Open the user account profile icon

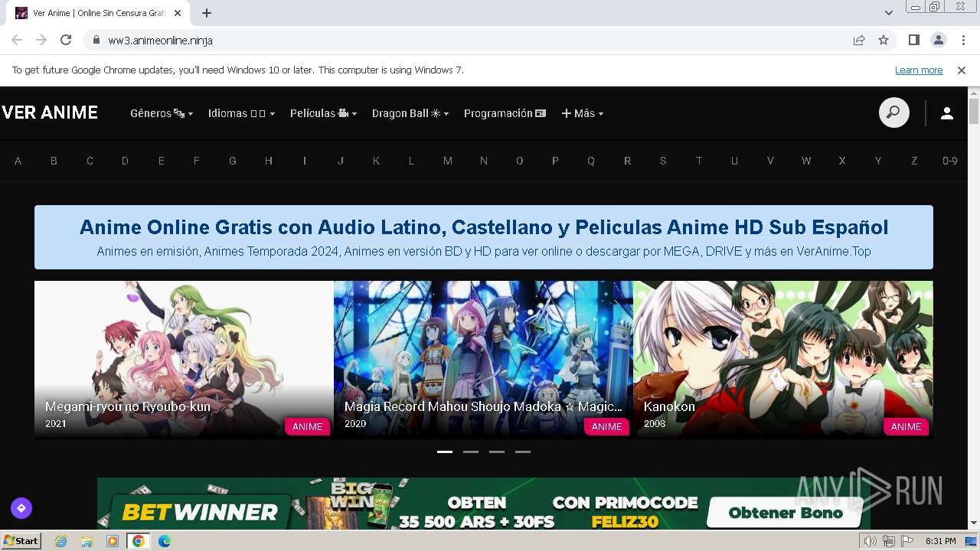pos(946,113)
